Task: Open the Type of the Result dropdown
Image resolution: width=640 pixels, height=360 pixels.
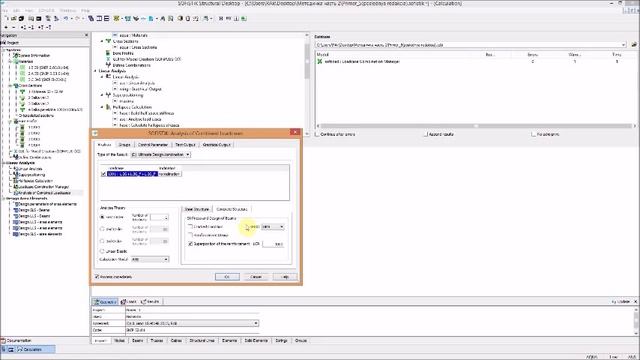Action: coord(160,155)
